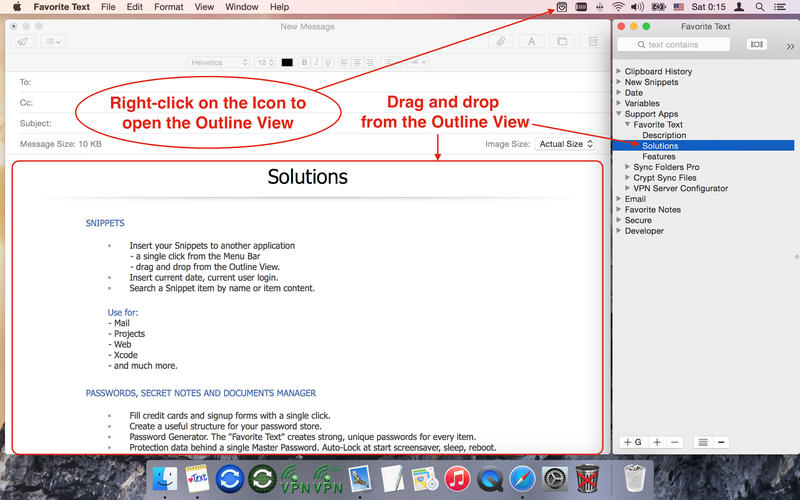Viewport: 800px width, 500px height.
Task: Align text right in the format bar
Action: [x=369, y=62]
